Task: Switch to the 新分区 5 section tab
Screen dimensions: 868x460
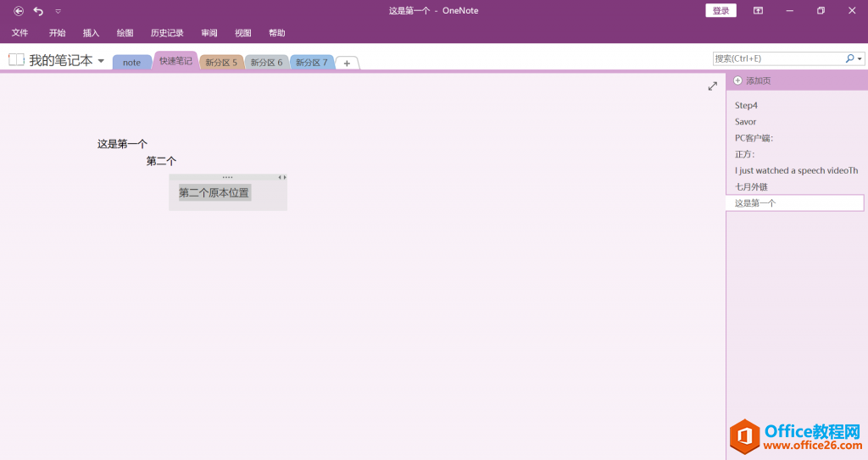Action: pyautogui.click(x=221, y=63)
